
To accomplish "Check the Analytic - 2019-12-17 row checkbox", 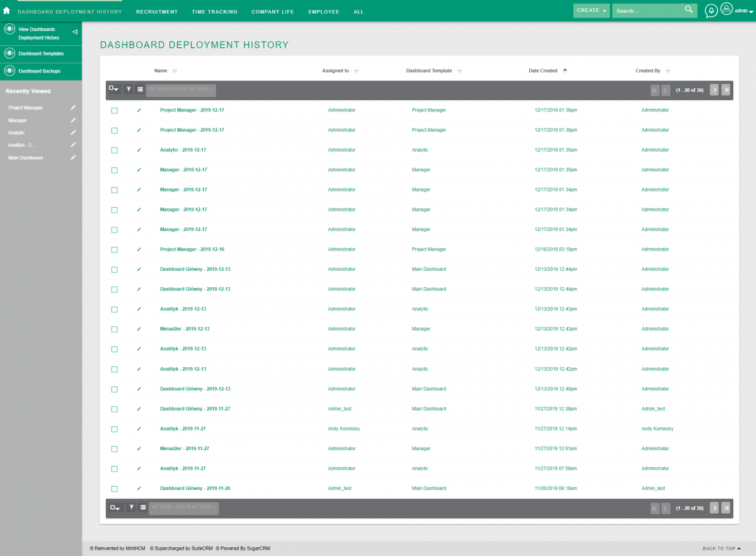I will [x=114, y=150].
